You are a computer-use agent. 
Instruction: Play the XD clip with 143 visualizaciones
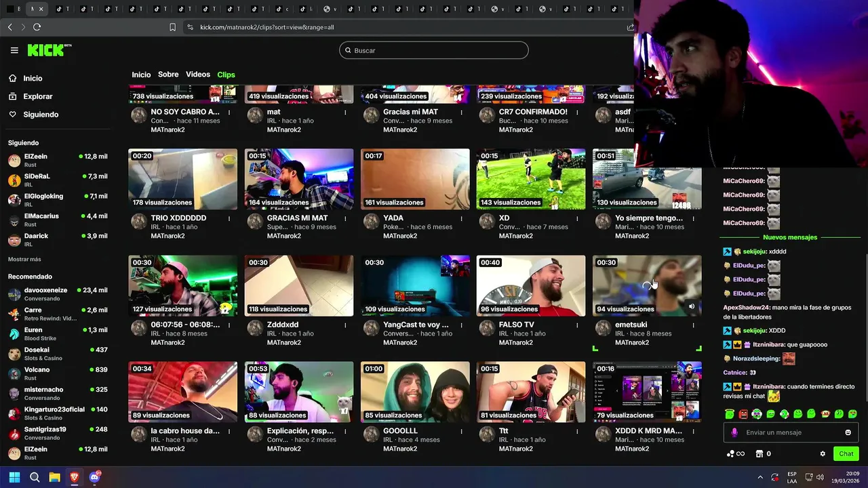tap(531, 179)
